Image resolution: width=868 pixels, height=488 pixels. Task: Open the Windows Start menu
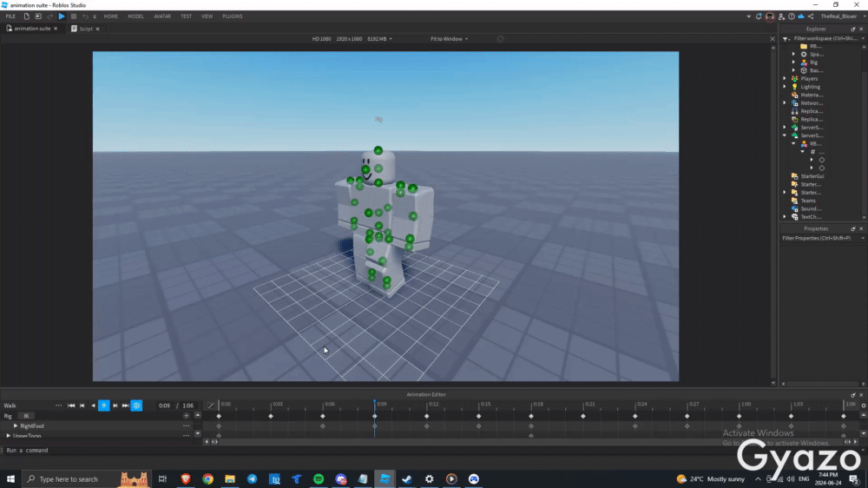click(x=10, y=478)
